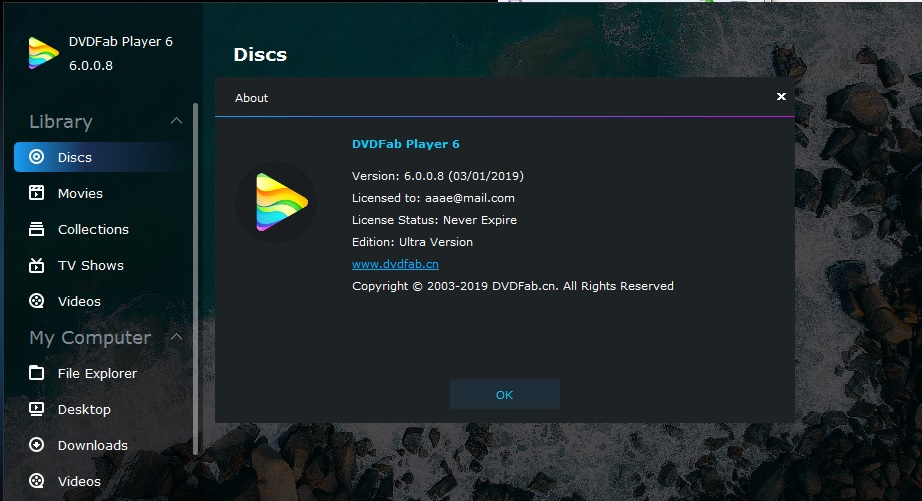
Task: Select Desktop label in sidebar
Action: coord(84,409)
